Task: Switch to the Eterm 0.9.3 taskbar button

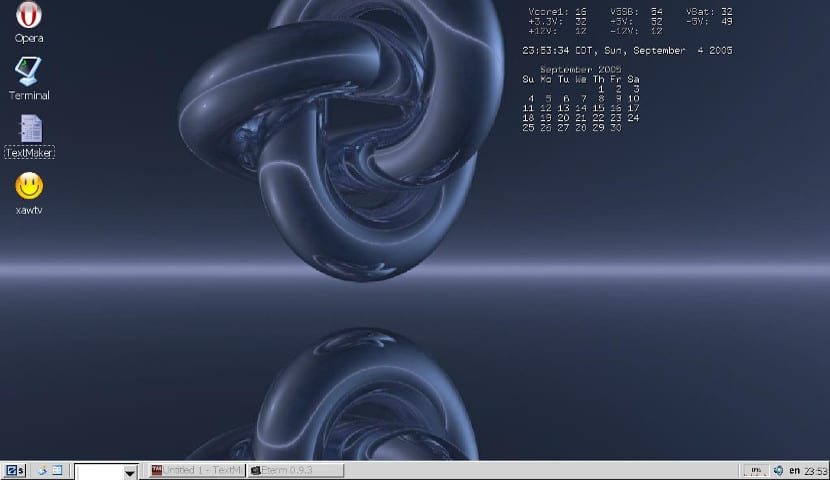Action: pyautogui.click(x=295, y=470)
